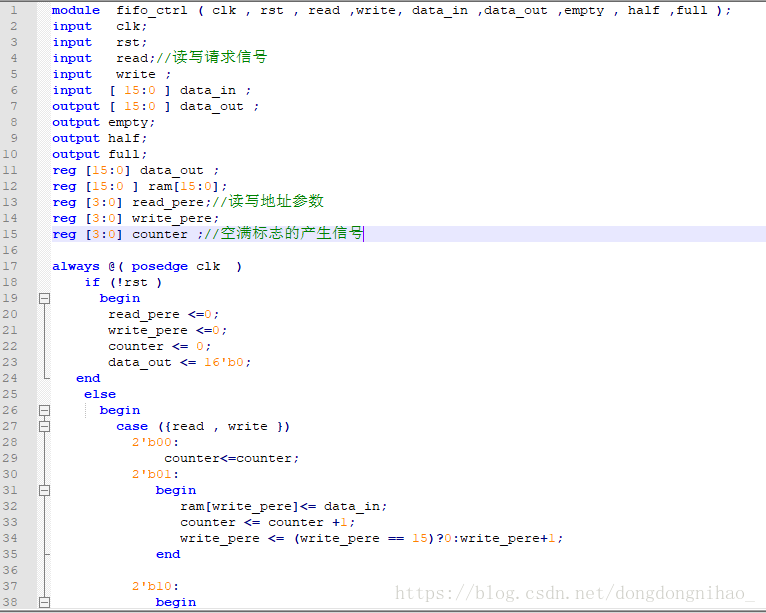Image resolution: width=766 pixels, height=613 pixels.
Task: Click the 'begin' keyword on line 31
Action: [x=176, y=490]
